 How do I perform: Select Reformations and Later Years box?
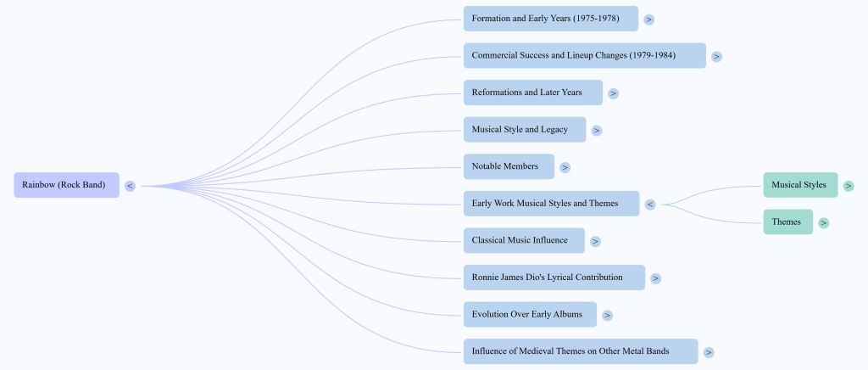[533, 92]
